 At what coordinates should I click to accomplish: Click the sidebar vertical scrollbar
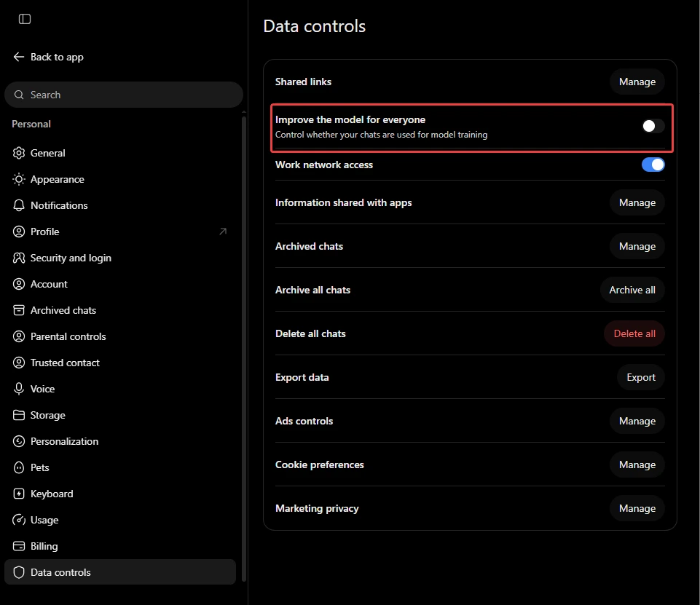[244, 348]
